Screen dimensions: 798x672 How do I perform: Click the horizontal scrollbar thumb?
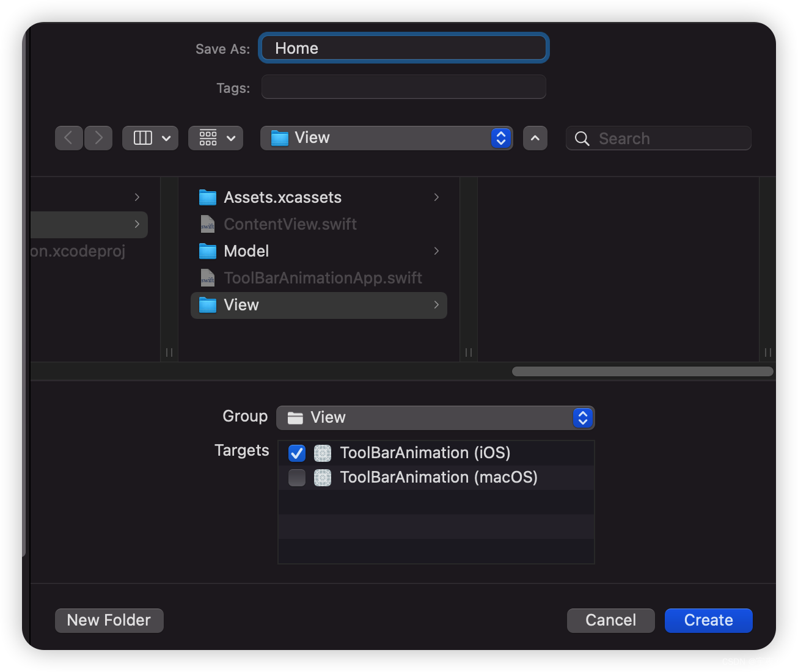(643, 371)
